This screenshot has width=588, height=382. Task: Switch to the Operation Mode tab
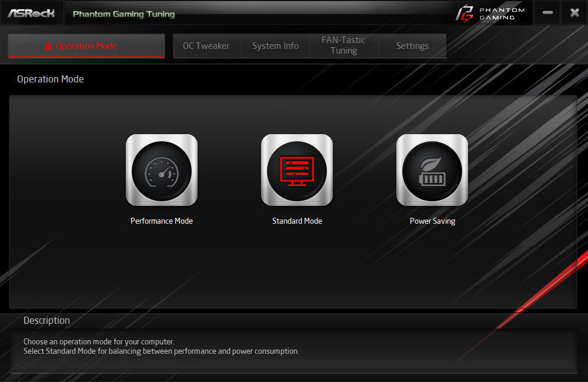(86, 46)
